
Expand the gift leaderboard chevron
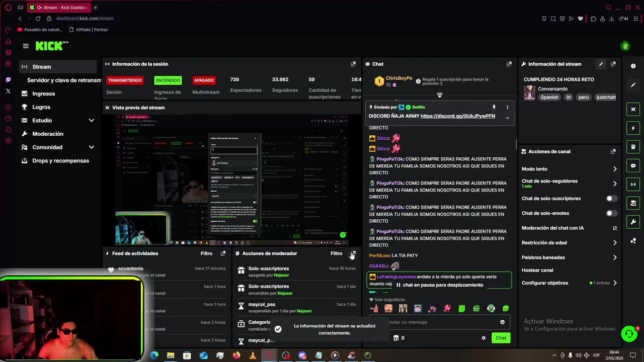[x=440, y=95]
